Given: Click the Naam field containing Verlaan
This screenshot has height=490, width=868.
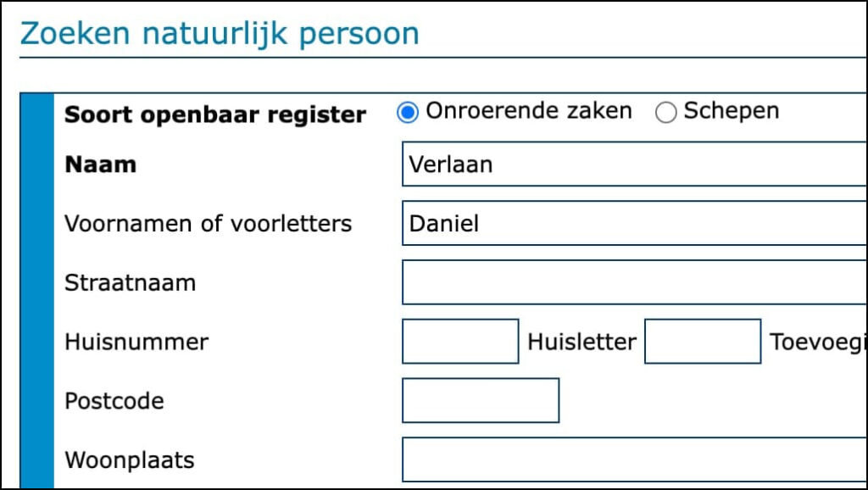Looking at the screenshot, I should pyautogui.click(x=634, y=164).
